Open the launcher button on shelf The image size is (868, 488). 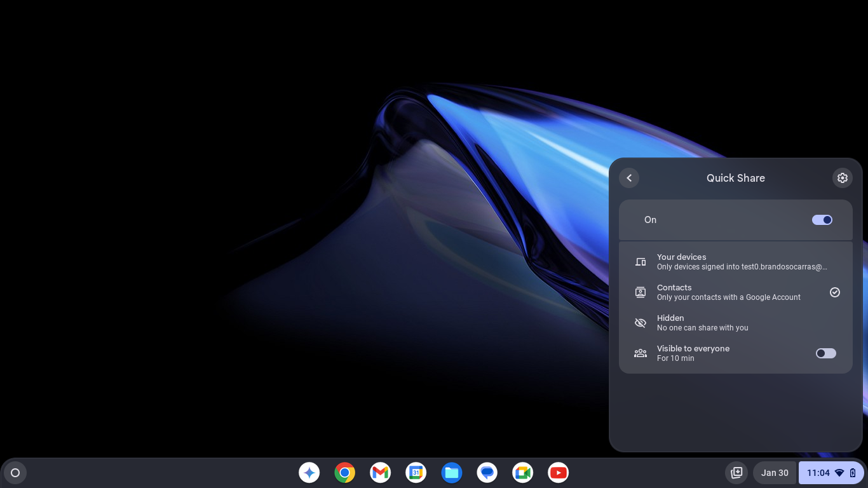[15, 473]
